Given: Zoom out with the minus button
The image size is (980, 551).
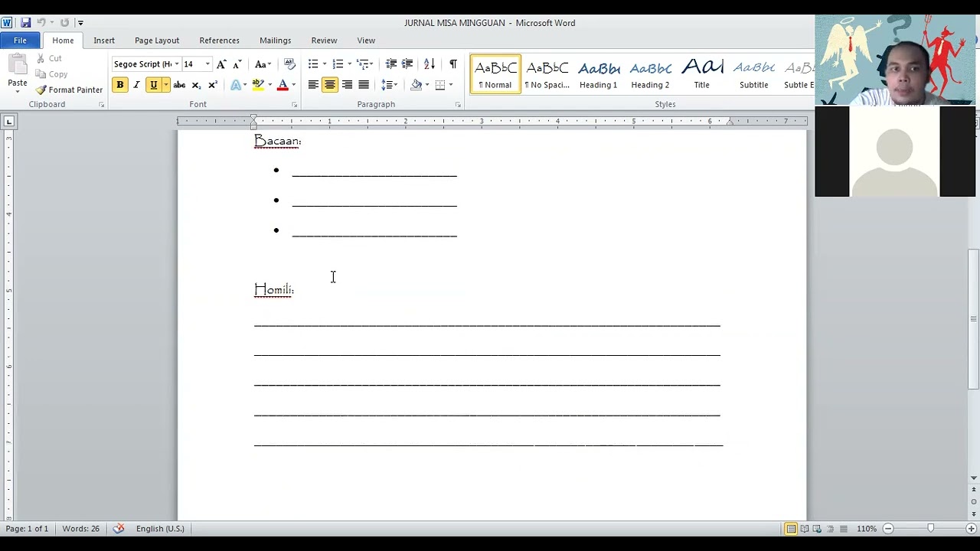Looking at the screenshot, I should coord(888,529).
